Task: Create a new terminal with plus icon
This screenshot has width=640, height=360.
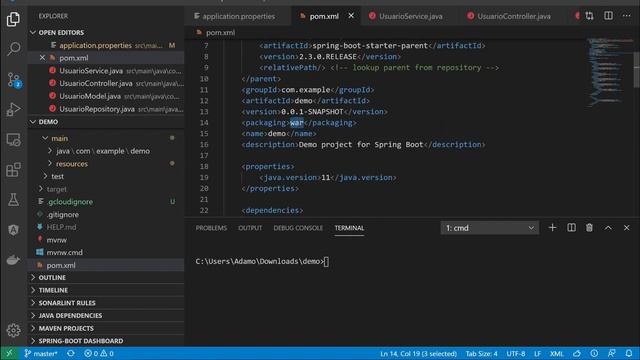Action: pos(552,228)
